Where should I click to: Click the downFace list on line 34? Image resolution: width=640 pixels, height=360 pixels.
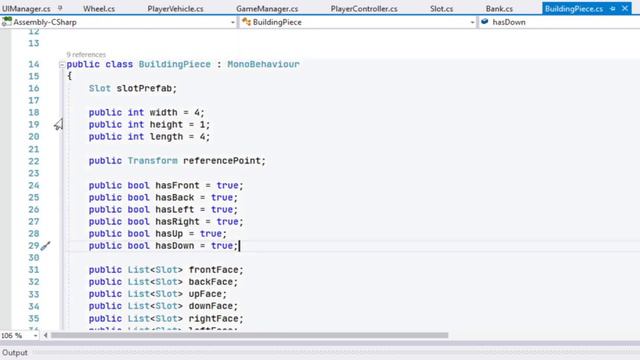211,306
